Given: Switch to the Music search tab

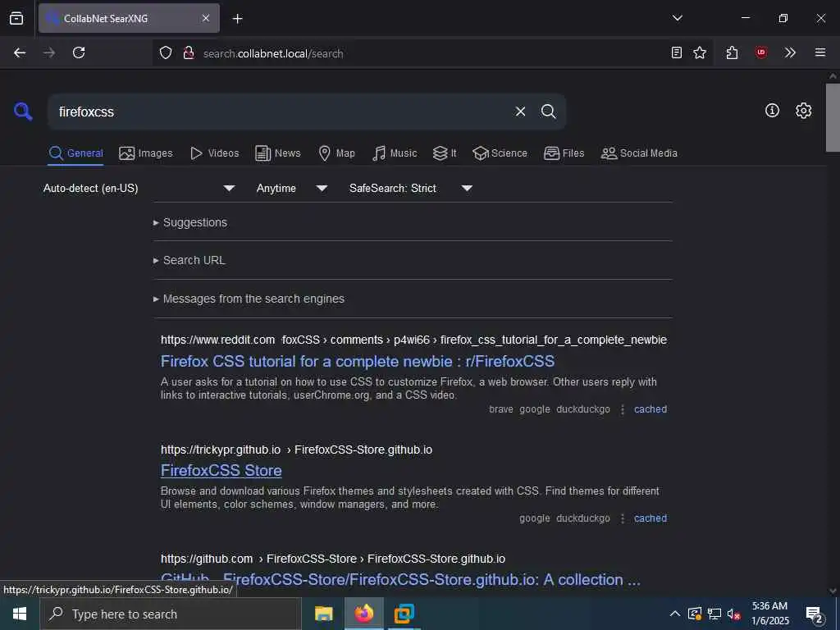Looking at the screenshot, I should point(395,153).
